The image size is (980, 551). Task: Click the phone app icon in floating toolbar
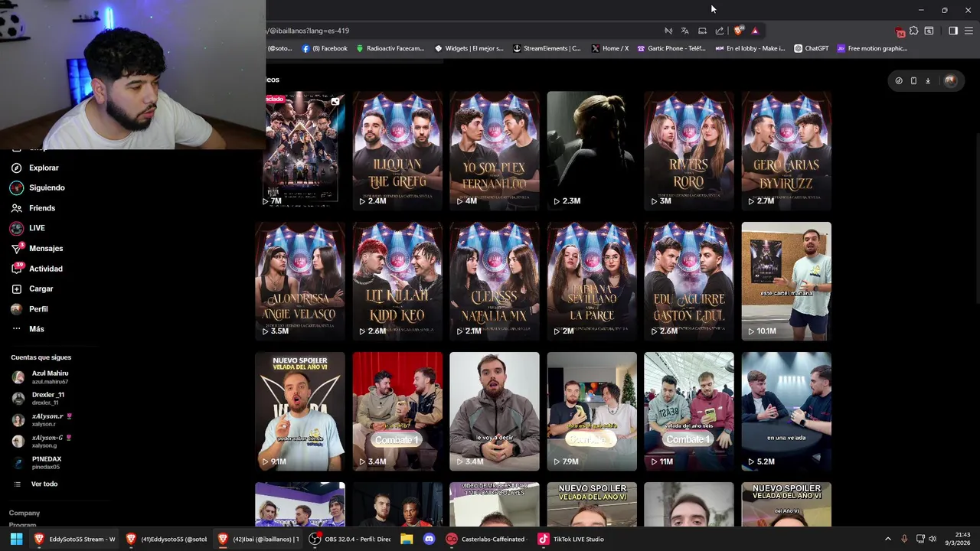click(913, 80)
